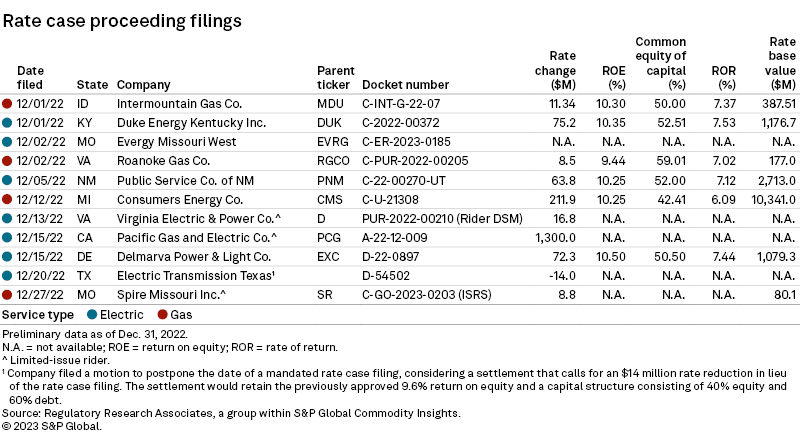This screenshot has width=800, height=443.
Task: Click the gas dot beside Intermountain Gas Co.
Action: (x=8, y=103)
